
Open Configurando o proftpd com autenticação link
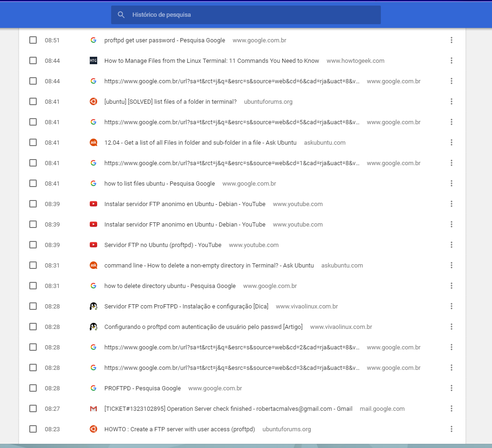click(203, 327)
